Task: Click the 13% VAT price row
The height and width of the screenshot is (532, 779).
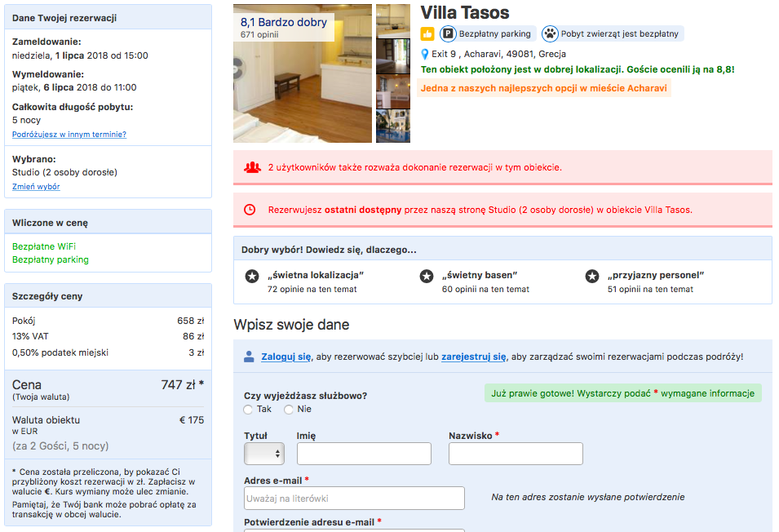Action: coord(108,336)
